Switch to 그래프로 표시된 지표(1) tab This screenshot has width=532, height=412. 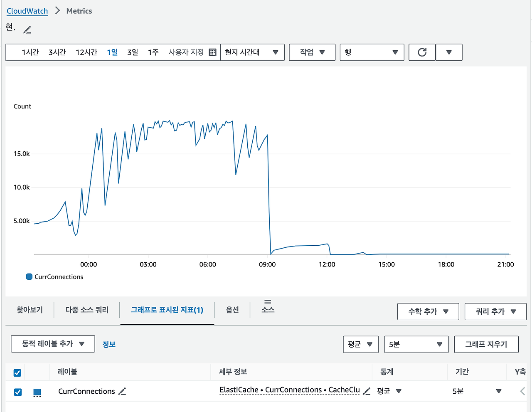[x=167, y=310]
